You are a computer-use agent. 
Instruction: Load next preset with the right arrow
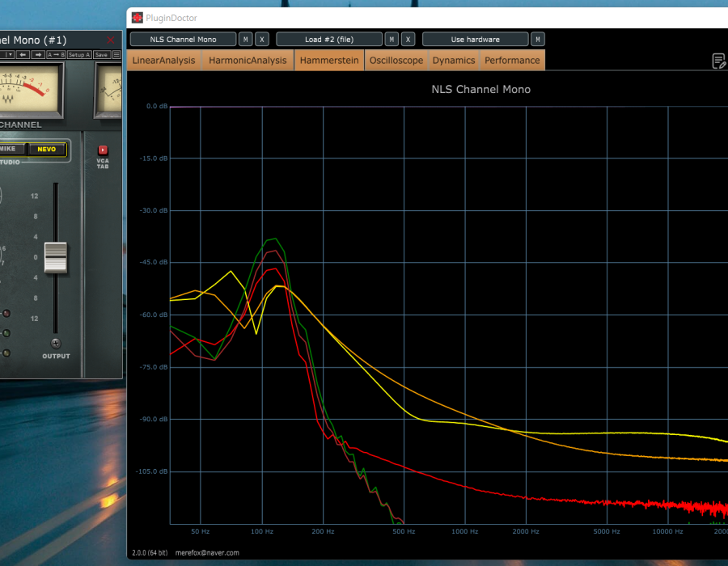(x=38, y=55)
